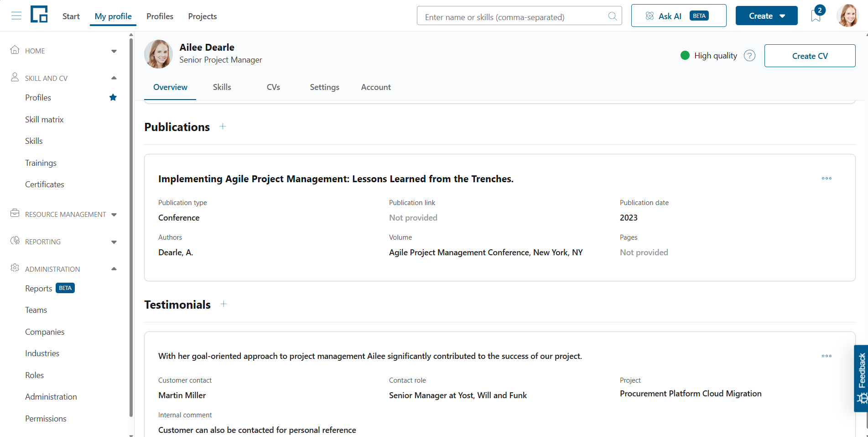The width and height of the screenshot is (868, 437).
Task: Open the Account tab
Action: click(x=376, y=87)
